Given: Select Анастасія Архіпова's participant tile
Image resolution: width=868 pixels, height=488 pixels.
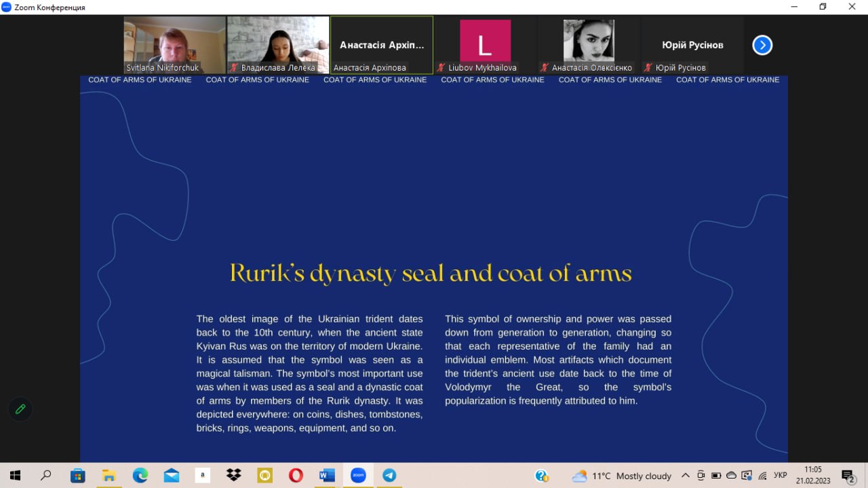Looking at the screenshot, I should [x=382, y=45].
